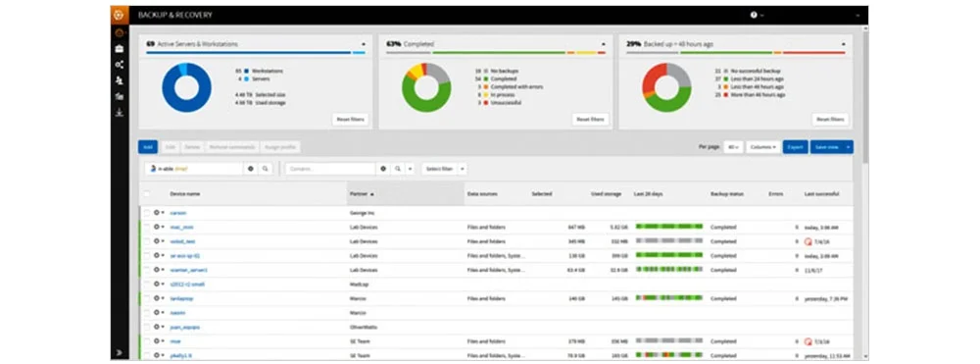Screen dimensions: 980x364
Task: Tick the checkbox for the mac_mini device row
Action: [147, 227]
